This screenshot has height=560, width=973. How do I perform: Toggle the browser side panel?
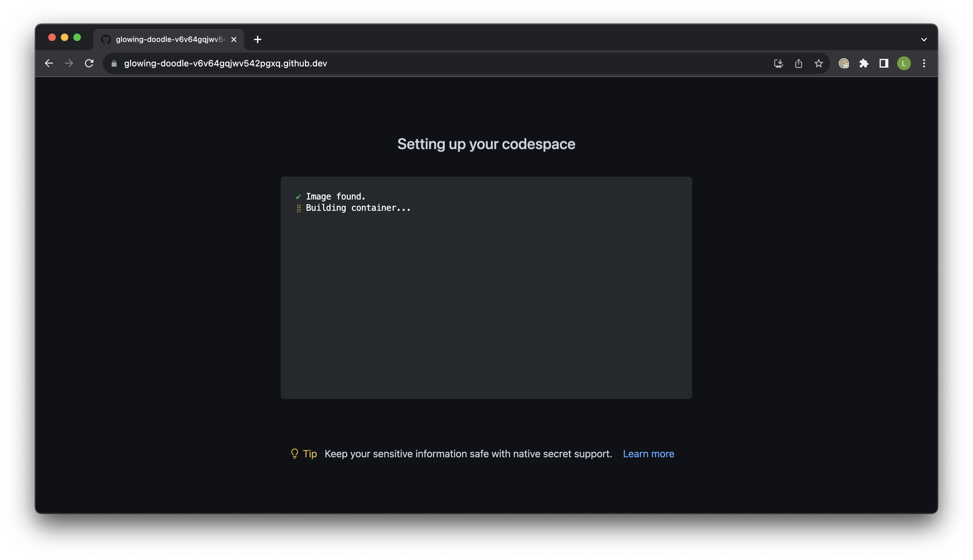click(884, 64)
